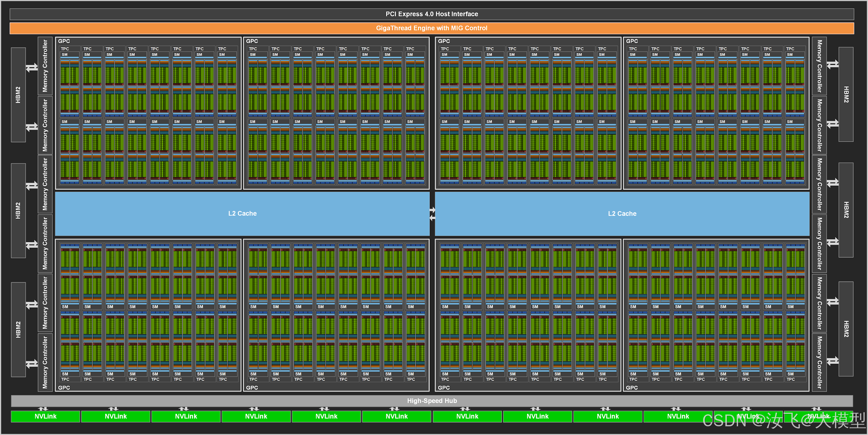Select the topmost Memory Controller on the left side
Viewport: 868px width, 435px height.
[x=45, y=66]
